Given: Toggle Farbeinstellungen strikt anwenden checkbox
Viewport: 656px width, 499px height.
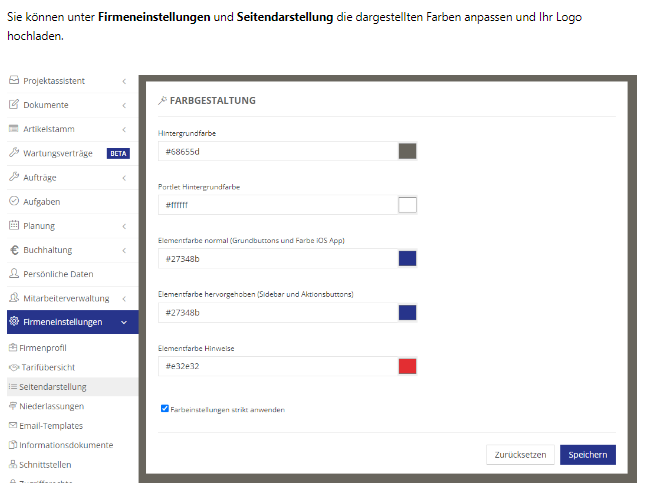Looking at the screenshot, I should (165, 409).
